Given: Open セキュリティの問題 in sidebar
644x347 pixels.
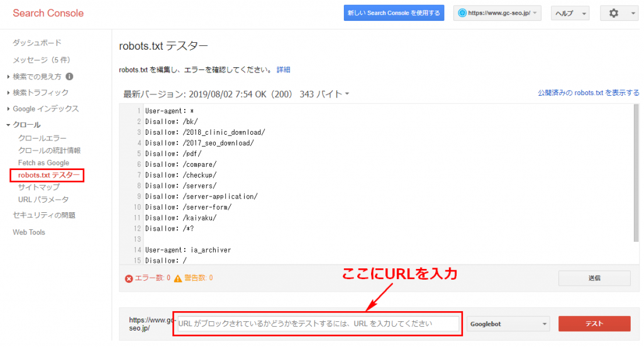Looking at the screenshot, I should point(44,215).
